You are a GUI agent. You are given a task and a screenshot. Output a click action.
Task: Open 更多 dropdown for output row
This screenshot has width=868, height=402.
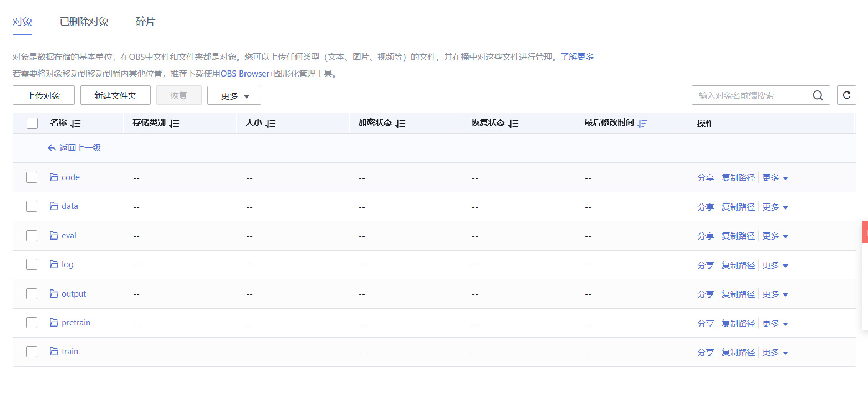pos(775,294)
